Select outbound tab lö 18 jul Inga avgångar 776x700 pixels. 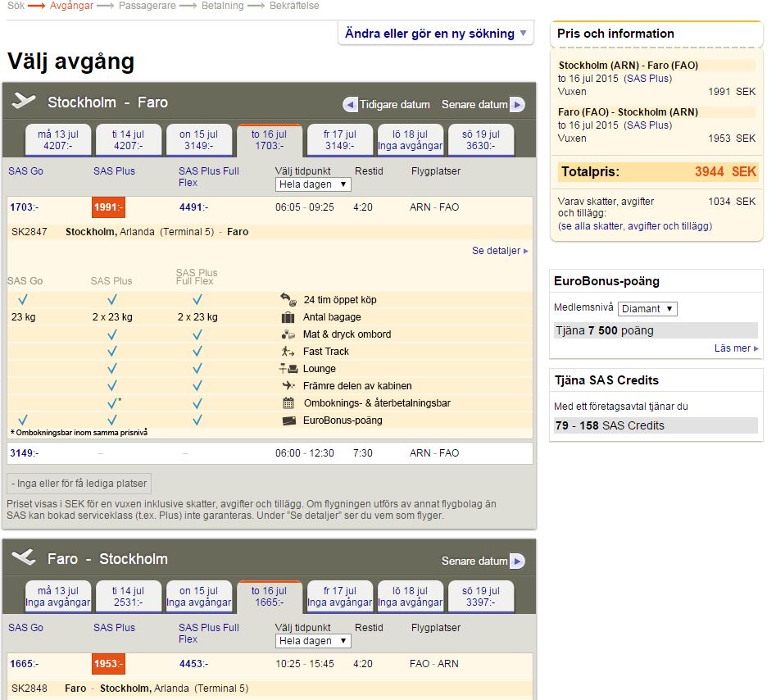pos(411,139)
